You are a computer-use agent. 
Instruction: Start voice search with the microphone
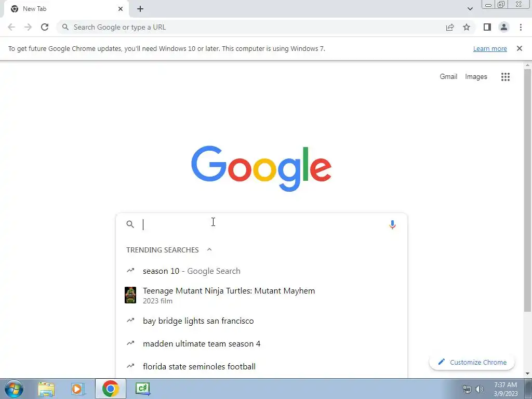(x=392, y=224)
